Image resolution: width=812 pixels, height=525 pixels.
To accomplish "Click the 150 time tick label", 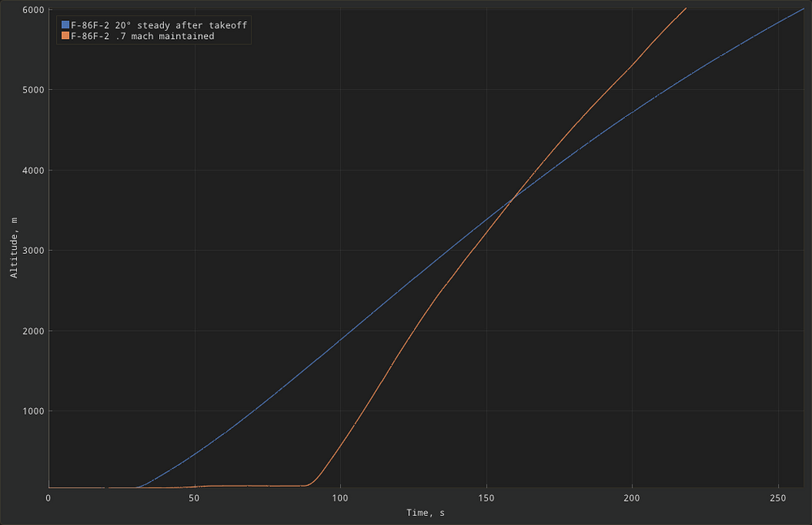I will 486,498.
